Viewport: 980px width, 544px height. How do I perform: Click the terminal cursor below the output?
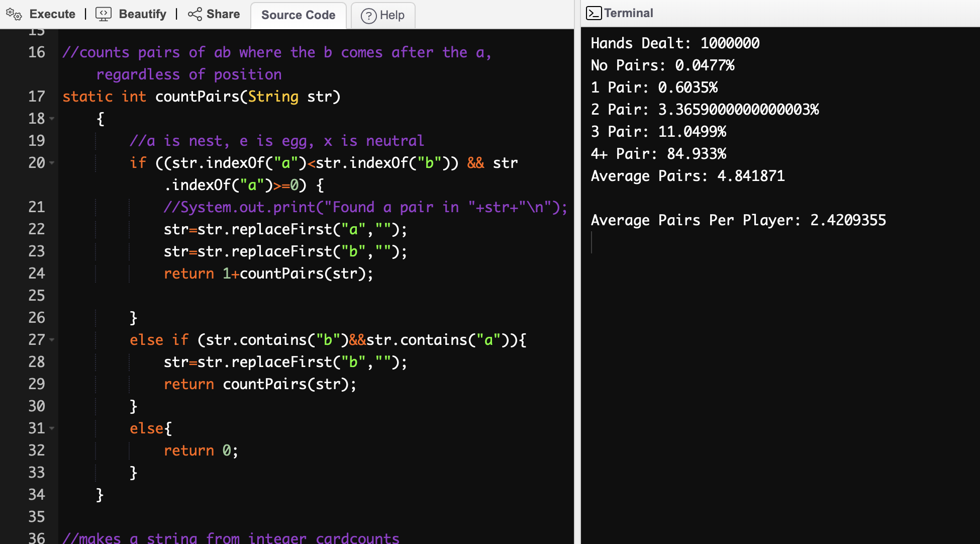tap(592, 242)
